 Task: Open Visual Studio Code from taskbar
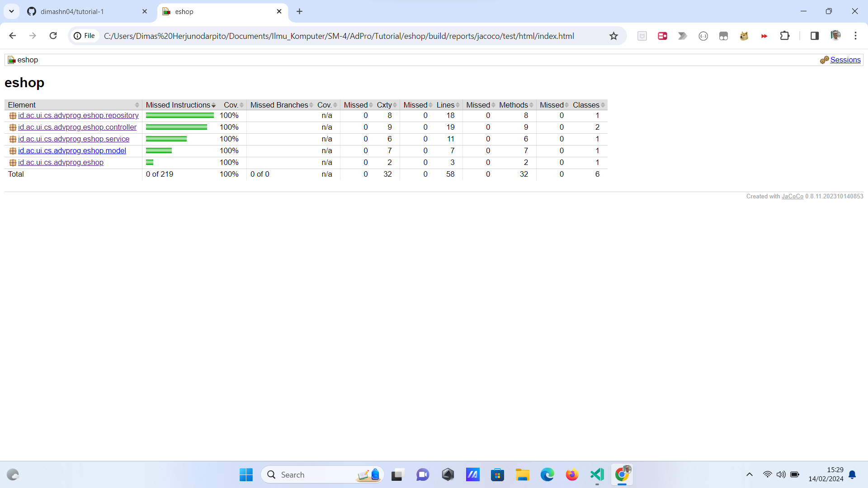pos(597,475)
